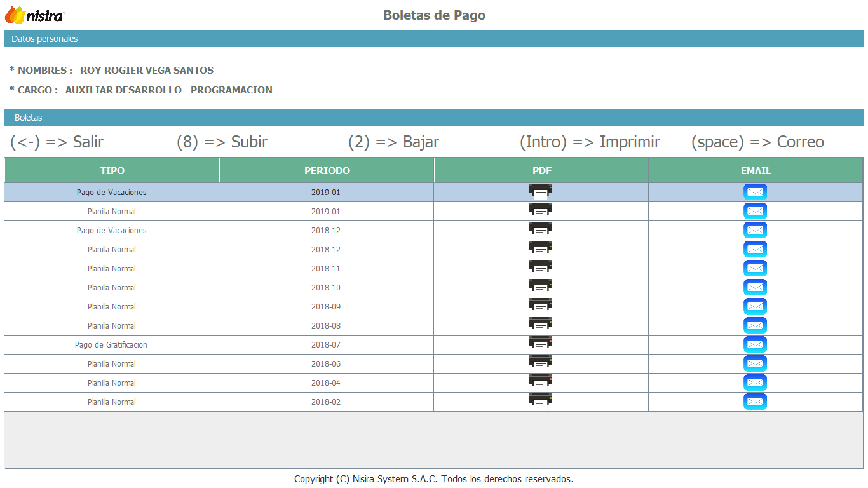Image resolution: width=868 pixels, height=488 pixels.
Task: Click the "(space) => Correo" shortcut label
Action: click(x=757, y=142)
